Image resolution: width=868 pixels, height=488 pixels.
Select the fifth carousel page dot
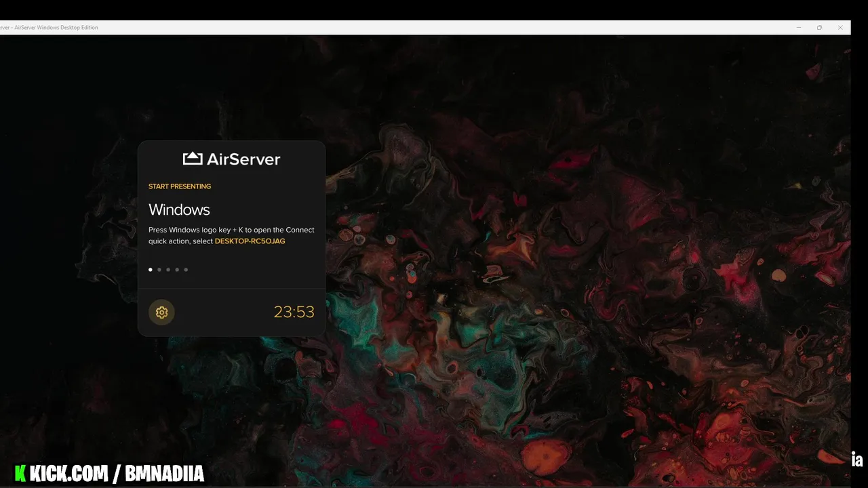tap(186, 270)
